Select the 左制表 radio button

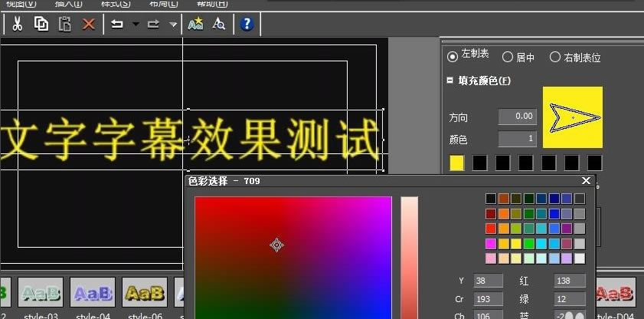point(453,57)
